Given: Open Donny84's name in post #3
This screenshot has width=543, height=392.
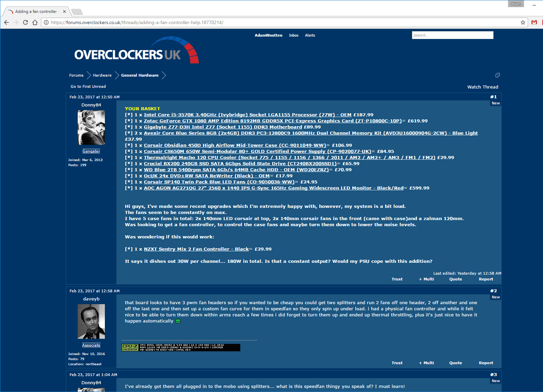Looking at the screenshot, I should pos(91,383).
